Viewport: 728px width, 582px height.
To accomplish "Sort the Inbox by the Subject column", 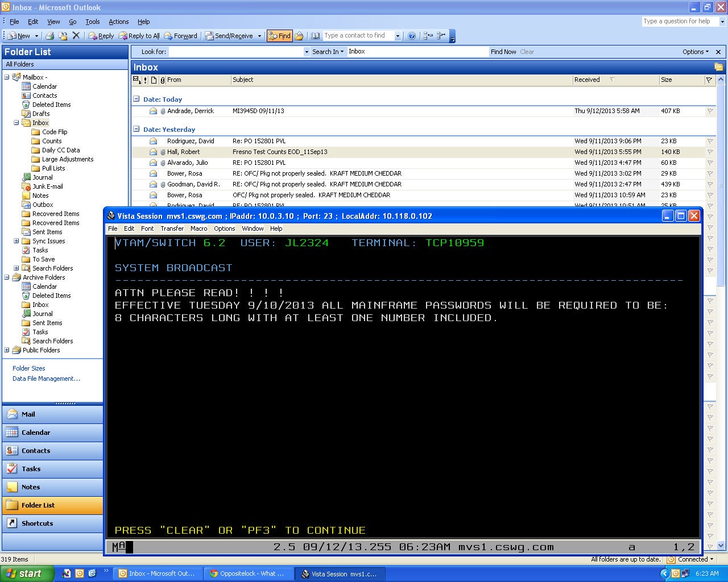I will point(402,80).
